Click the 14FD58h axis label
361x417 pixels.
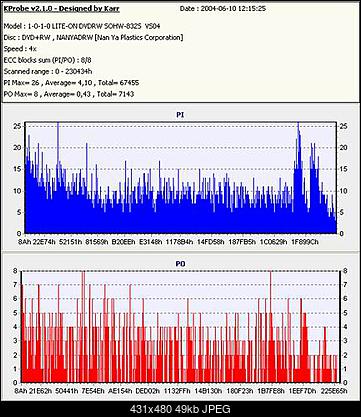point(211,242)
